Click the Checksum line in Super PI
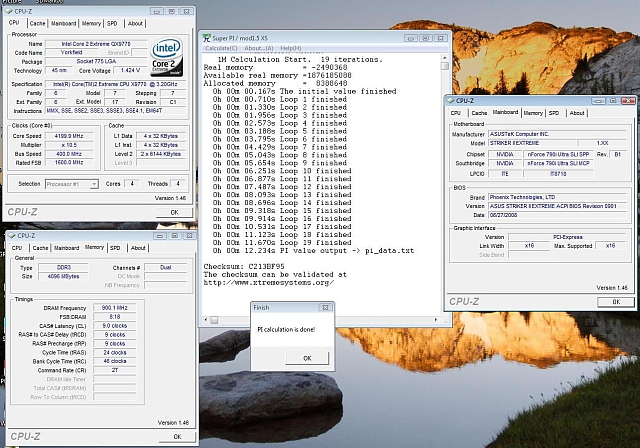This screenshot has width=640, height=448. coord(244,266)
